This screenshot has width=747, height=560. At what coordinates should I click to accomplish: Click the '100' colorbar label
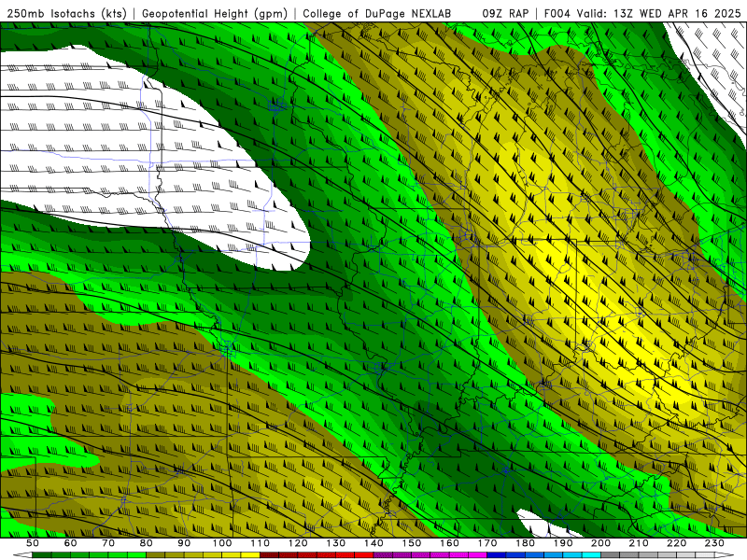coord(222,543)
